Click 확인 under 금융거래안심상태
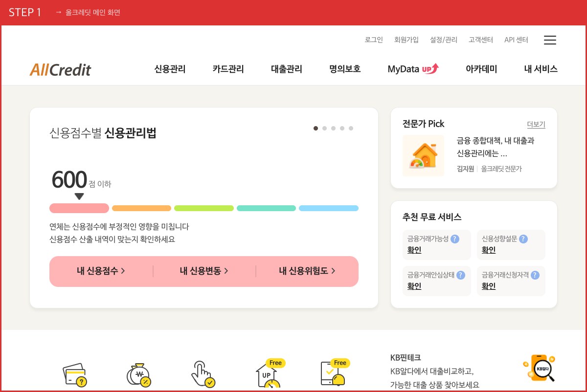Viewport: 587px width, 392px height. [414, 286]
